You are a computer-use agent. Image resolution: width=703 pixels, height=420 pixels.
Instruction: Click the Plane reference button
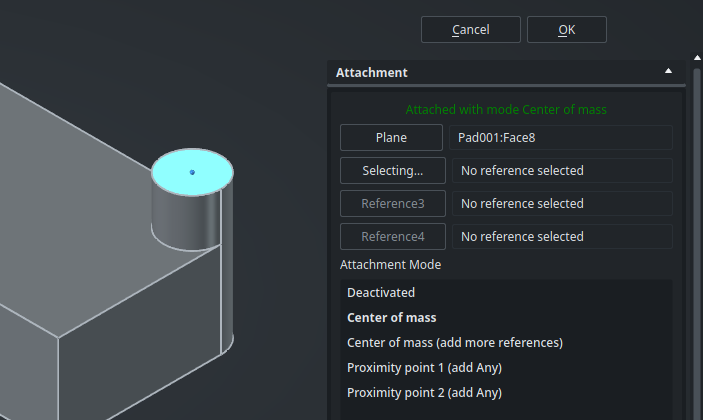coord(391,138)
